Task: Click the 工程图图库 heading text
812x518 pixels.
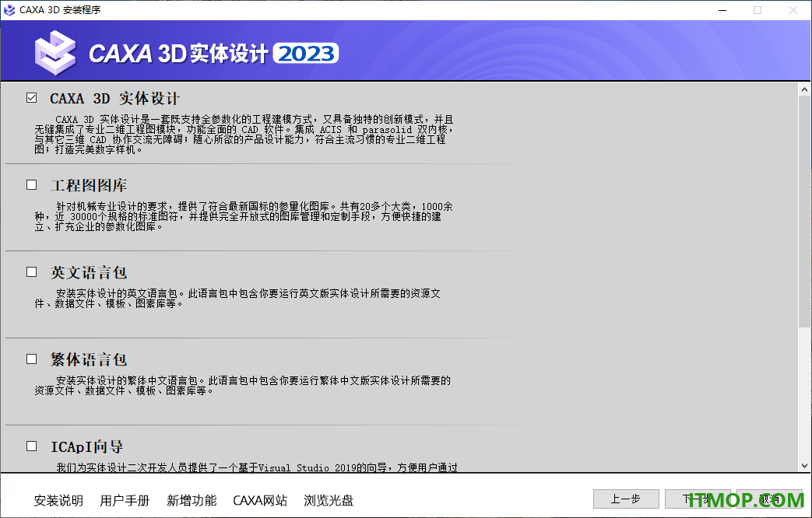Action: 89,185
